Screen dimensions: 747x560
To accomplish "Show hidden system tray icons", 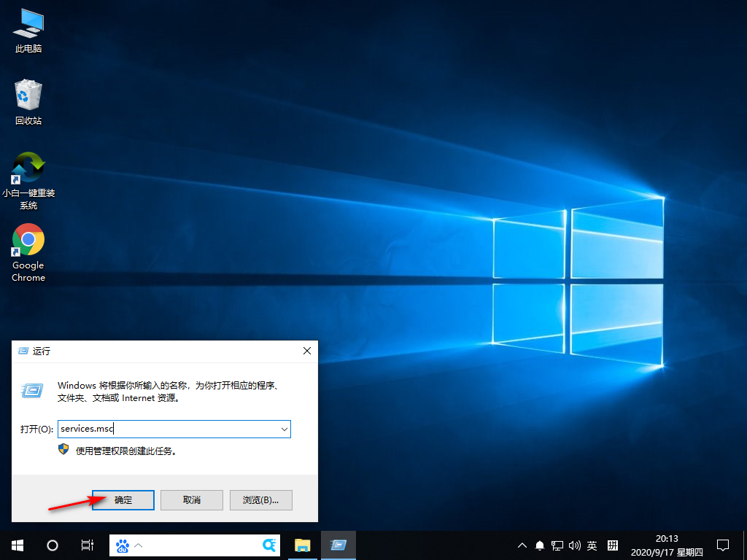I will tap(522, 545).
